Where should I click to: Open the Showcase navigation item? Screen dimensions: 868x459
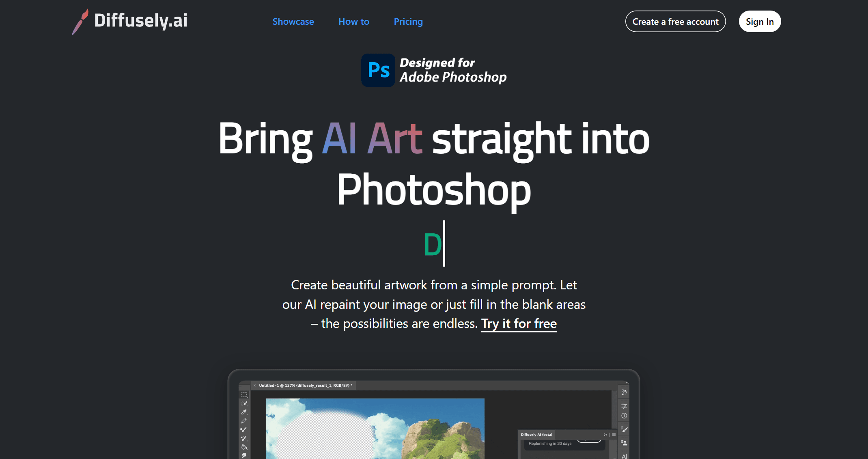pyautogui.click(x=293, y=22)
